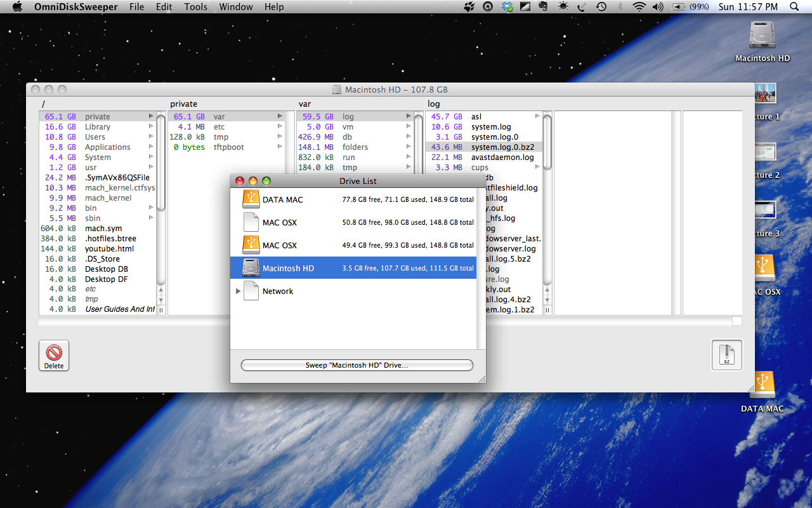
Task: Expand the Network entry in Drive List
Action: 238,291
